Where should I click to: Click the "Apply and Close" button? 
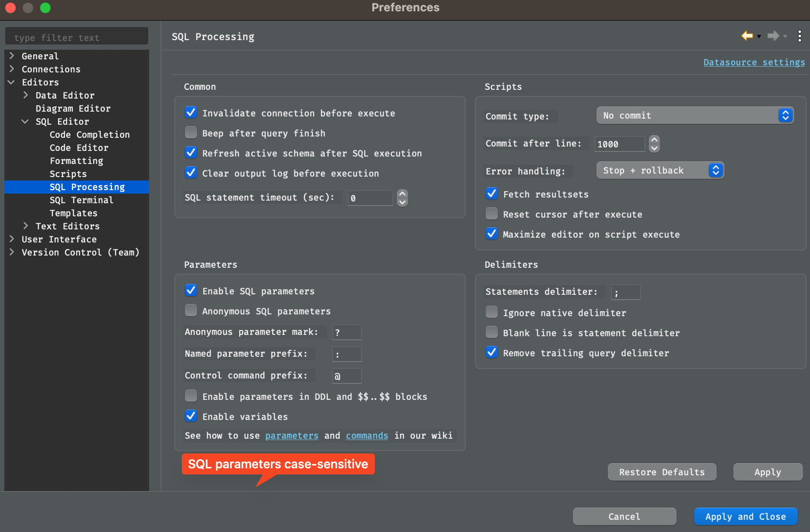[x=745, y=516]
